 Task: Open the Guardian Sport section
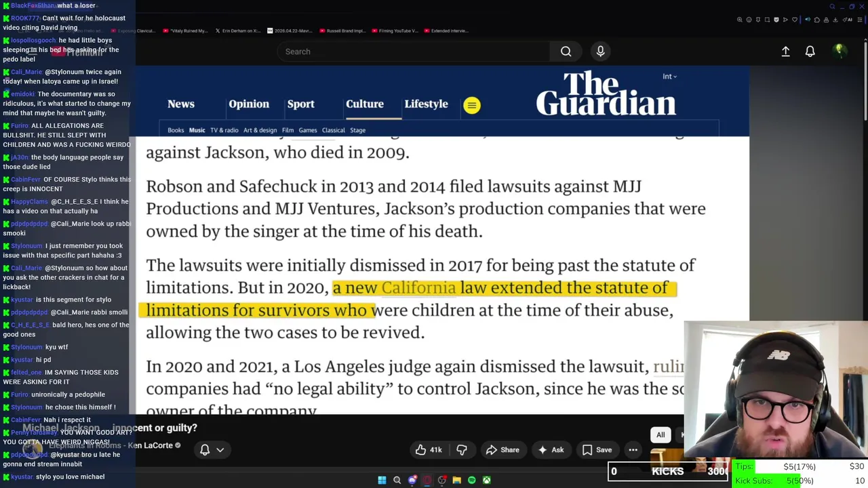coord(301,104)
